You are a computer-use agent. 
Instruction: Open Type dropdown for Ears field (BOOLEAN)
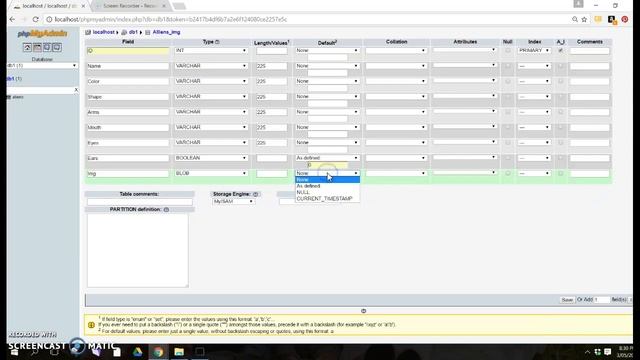[211, 158]
